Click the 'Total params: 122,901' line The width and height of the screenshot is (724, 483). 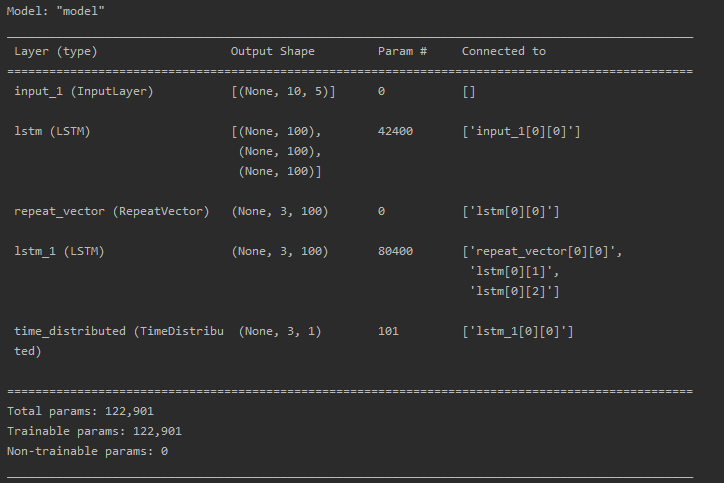(80, 411)
